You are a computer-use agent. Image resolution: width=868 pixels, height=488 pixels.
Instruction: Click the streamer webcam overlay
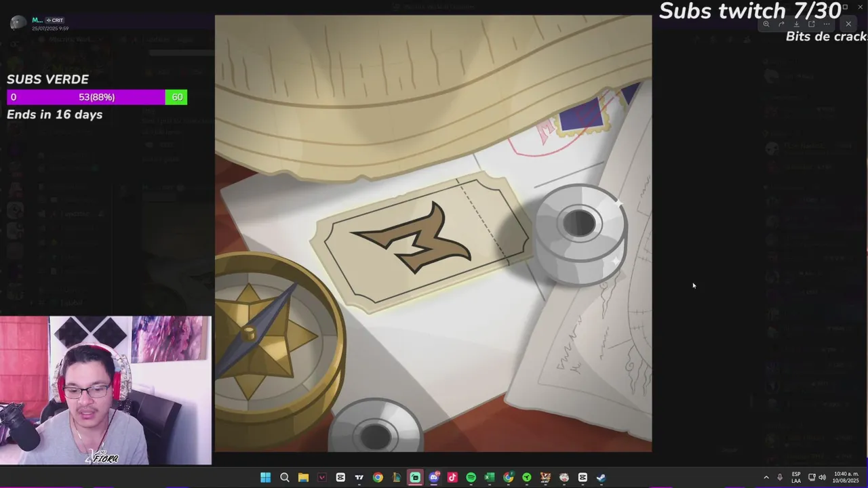(106, 390)
